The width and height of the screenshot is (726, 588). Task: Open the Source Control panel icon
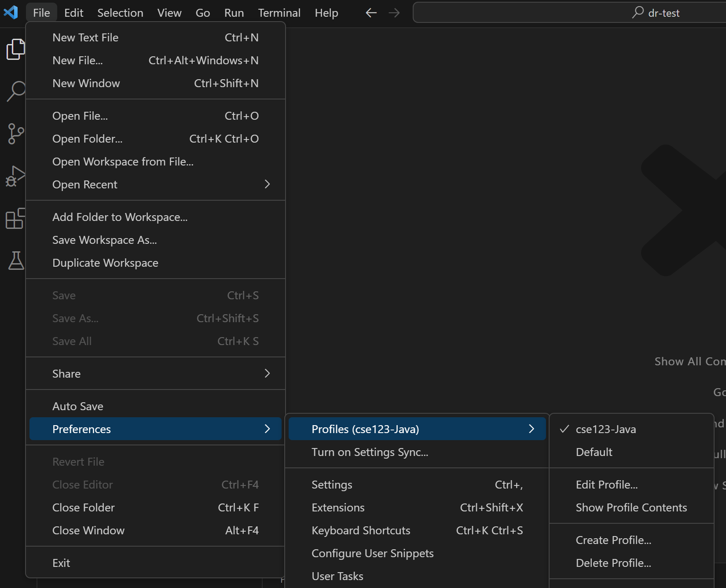[16, 133]
